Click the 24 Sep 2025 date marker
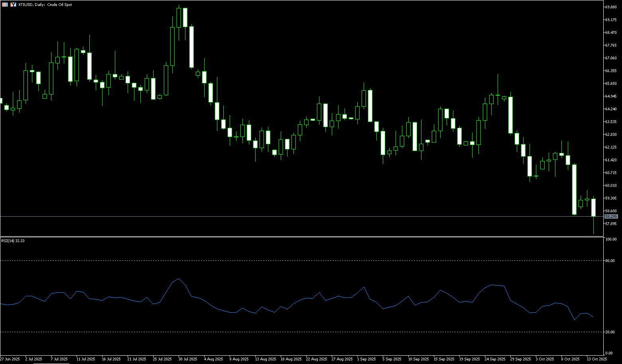Viewport: 622px width, 364px height. click(494, 359)
